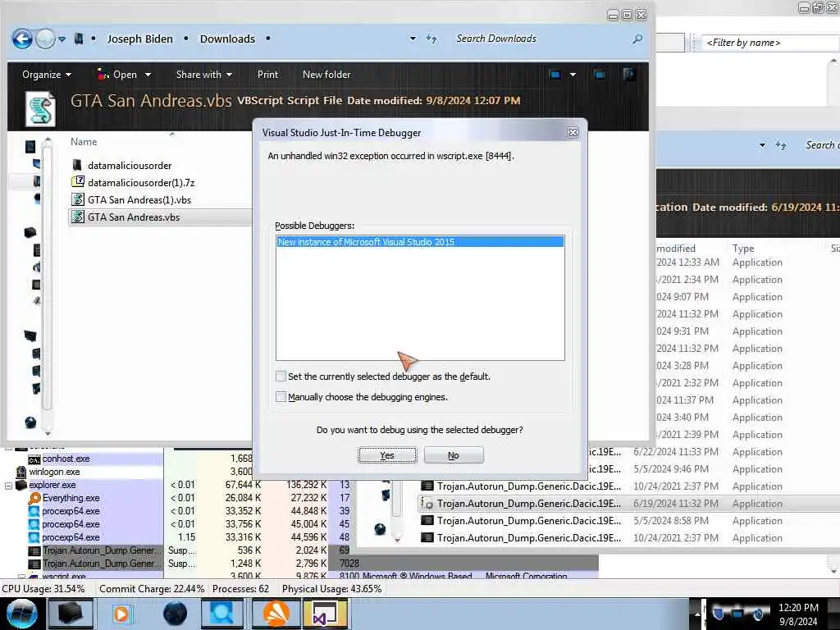
Task: Select procexp64.exe row with 33,756 K
Action: click(71, 524)
